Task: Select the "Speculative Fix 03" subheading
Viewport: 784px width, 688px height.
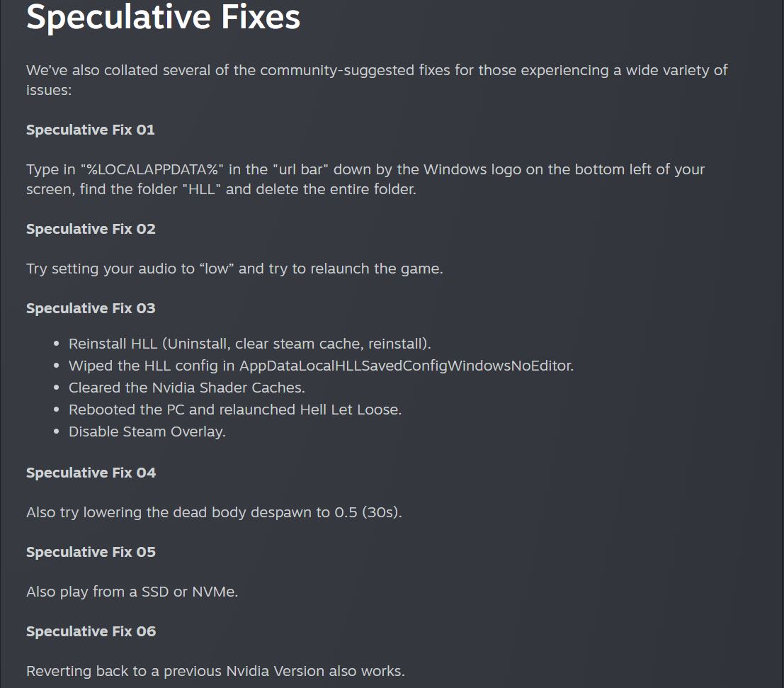Action: tap(91, 308)
